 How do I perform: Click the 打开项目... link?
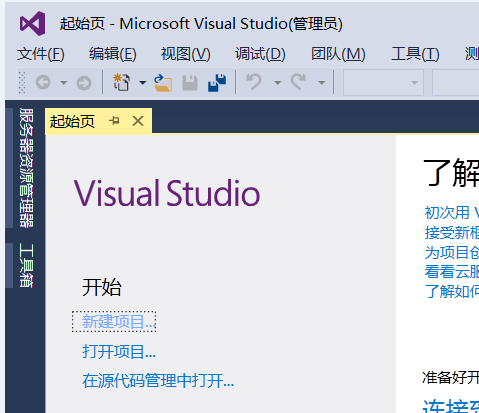(x=119, y=351)
